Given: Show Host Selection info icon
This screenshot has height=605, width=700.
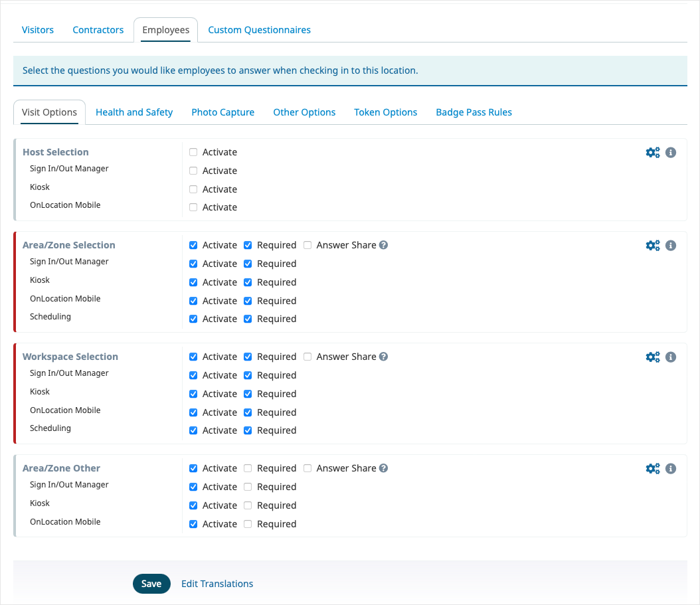Looking at the screenshot, I should tap(671, 153).
